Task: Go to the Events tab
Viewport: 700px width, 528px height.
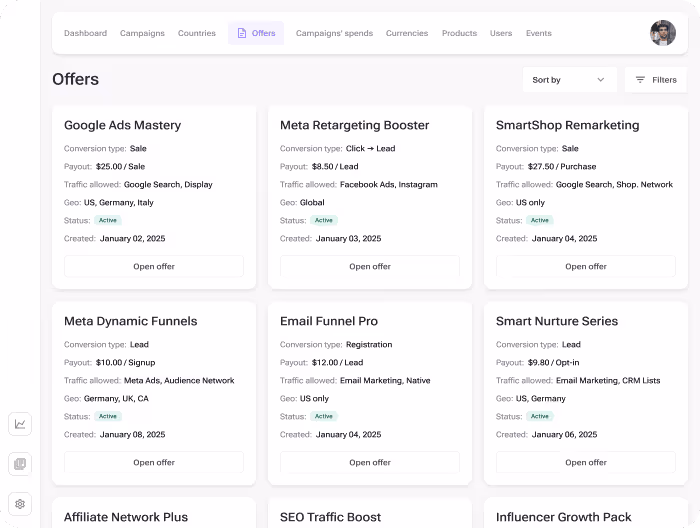Action: pos(538,33)
